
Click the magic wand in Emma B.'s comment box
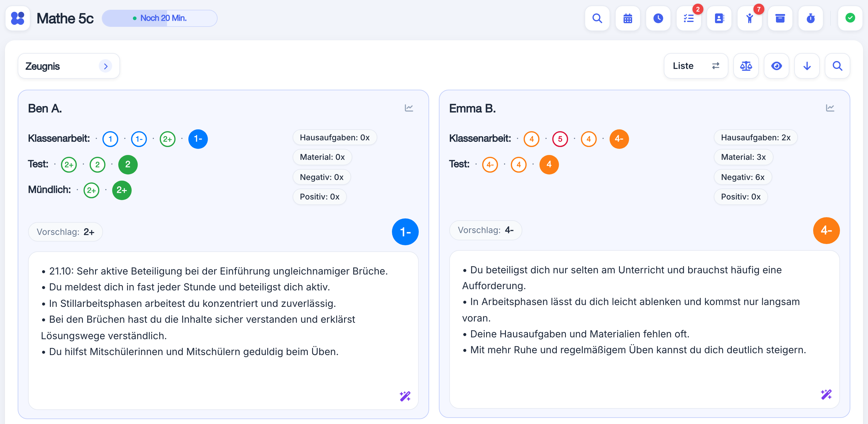[x=826, y=394]
